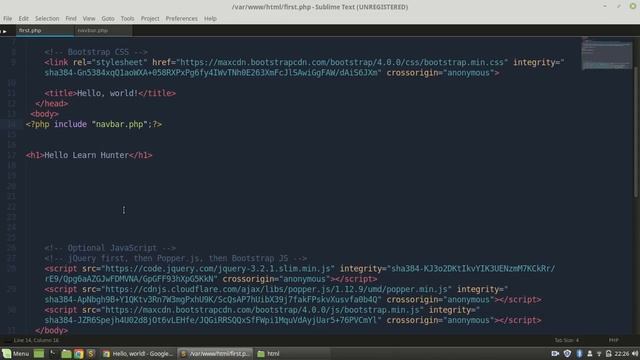This screenshot has height=360, width=640.
Task: Click the 22:26 clock in the tray
Action: pos(622,353)
